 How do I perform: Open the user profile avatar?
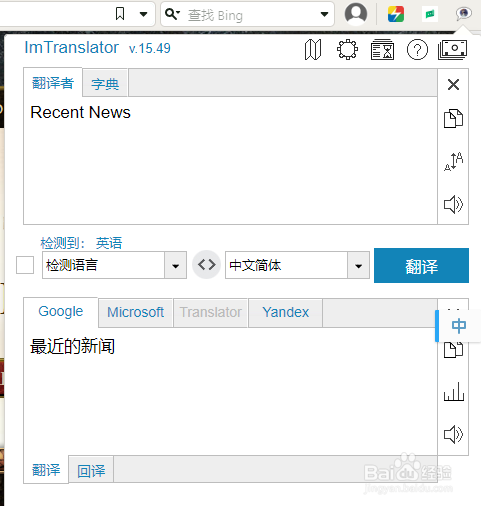click(356, 14)
